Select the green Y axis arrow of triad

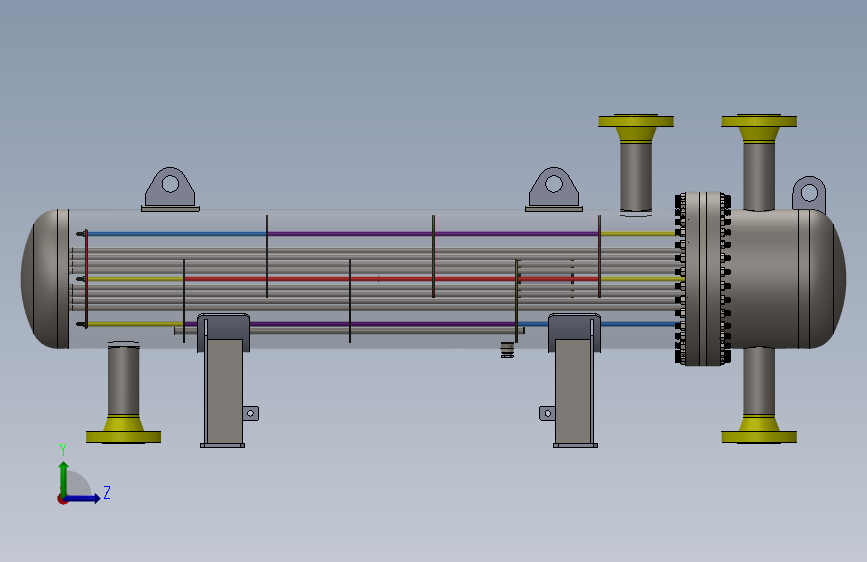click(64, 479)
